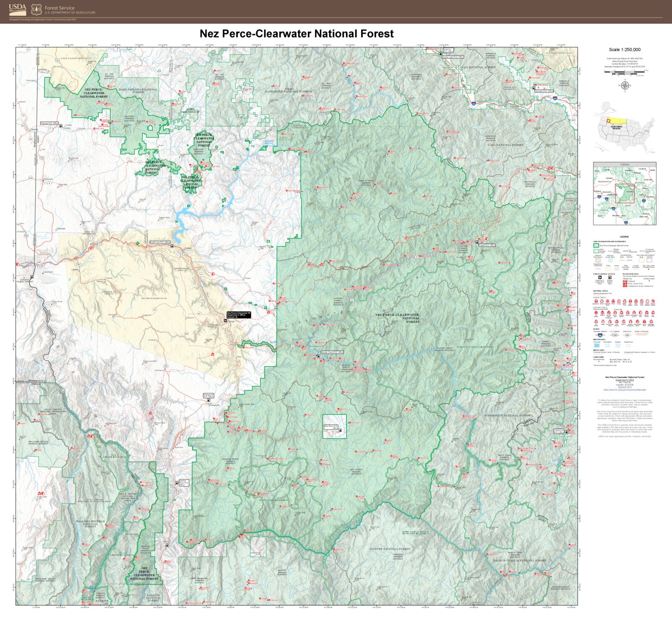Click the National Park Service legend swatch
This screenshot has height=621, width=672.
[598, 261]
